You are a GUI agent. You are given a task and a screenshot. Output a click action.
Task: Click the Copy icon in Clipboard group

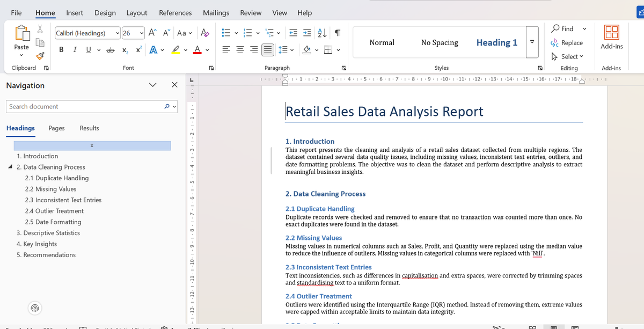point(40,42)
